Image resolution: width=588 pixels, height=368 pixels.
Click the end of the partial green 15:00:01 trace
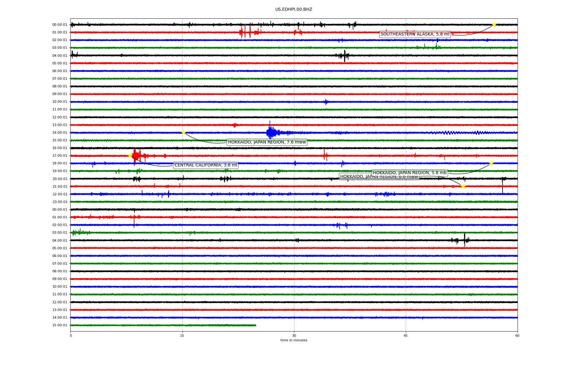tap(255, 325)
